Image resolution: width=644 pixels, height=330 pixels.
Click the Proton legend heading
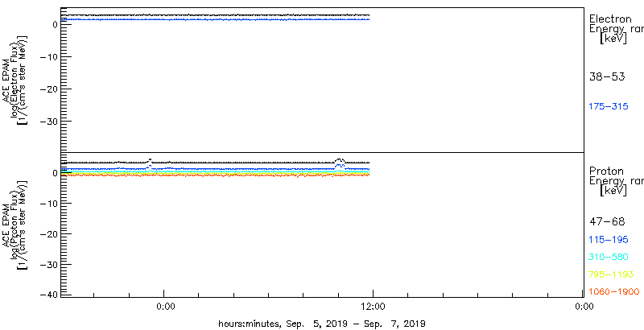606,171
